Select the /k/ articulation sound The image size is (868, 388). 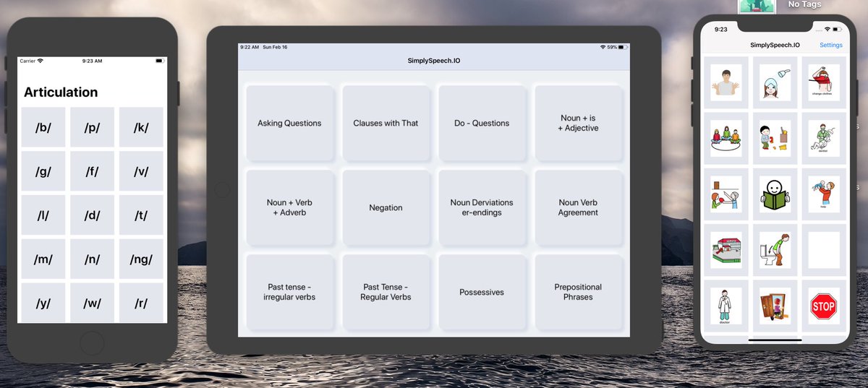(141, 128)
